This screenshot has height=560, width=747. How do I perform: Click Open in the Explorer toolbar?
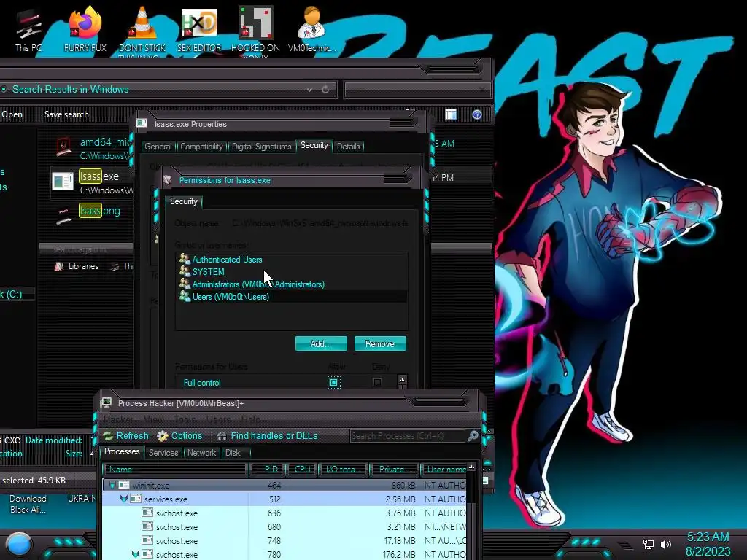pyautogui.click(x=12, y=114)
